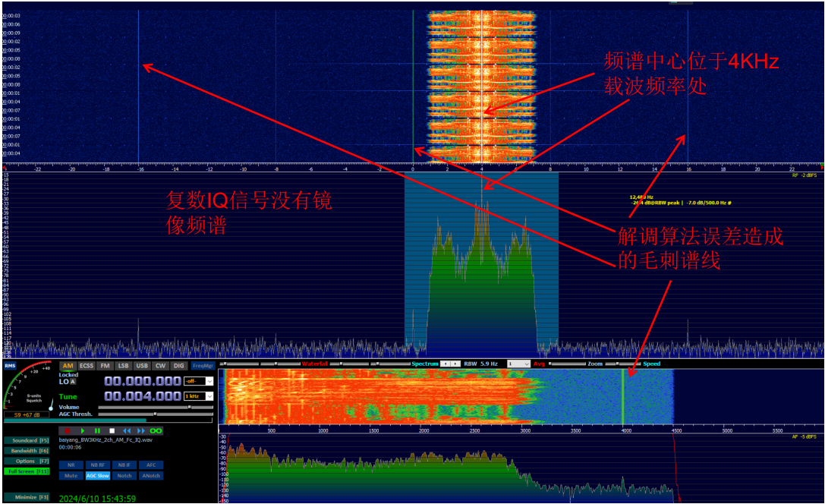Viewport: 825px width, 504px height.
Task: Switch to USB demodulation mode
Action: 142,366
